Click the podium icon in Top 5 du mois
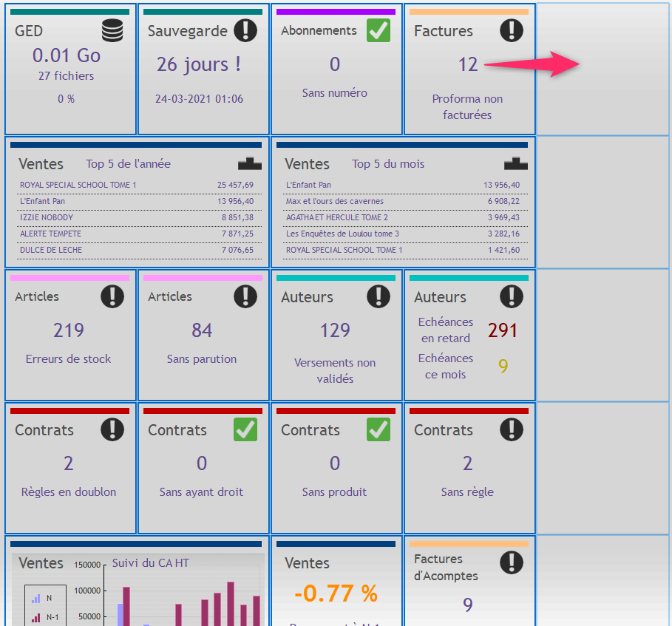This screenshot has width=672, height=626. pos(516,163)
